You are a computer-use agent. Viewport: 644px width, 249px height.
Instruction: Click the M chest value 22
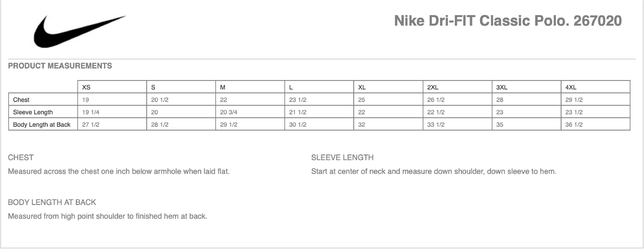pos(223,100)
